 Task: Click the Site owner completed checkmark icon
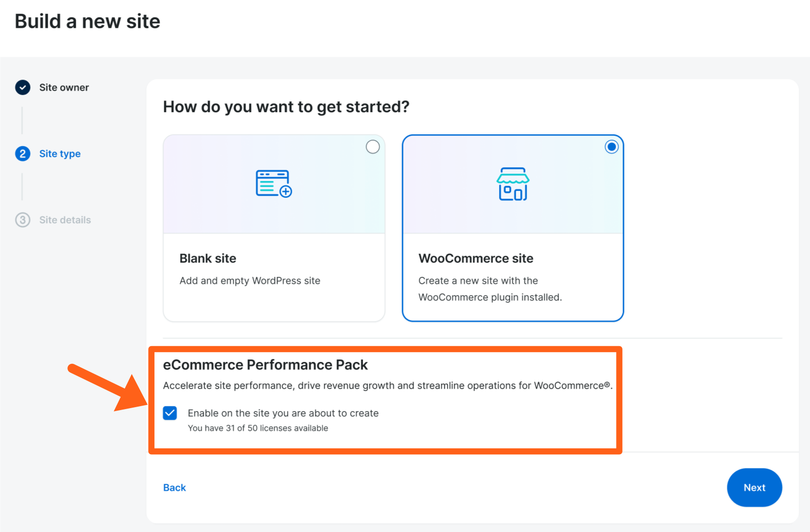point(23,88)
